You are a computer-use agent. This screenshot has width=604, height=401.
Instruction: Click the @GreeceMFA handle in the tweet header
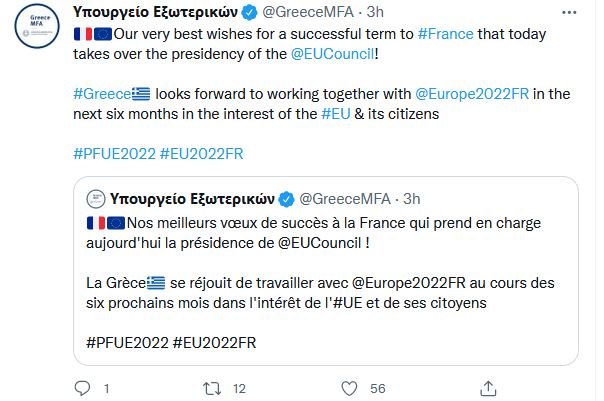[310, 14]
